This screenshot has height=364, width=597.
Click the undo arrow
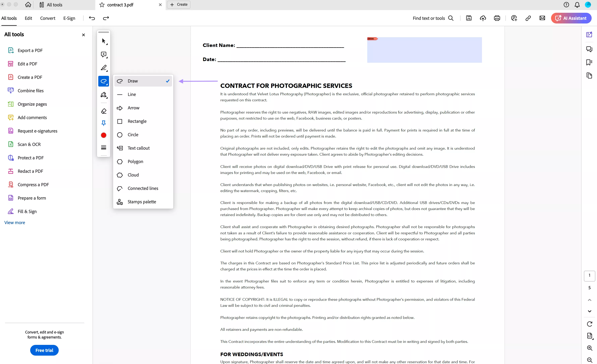click(92, 18)
